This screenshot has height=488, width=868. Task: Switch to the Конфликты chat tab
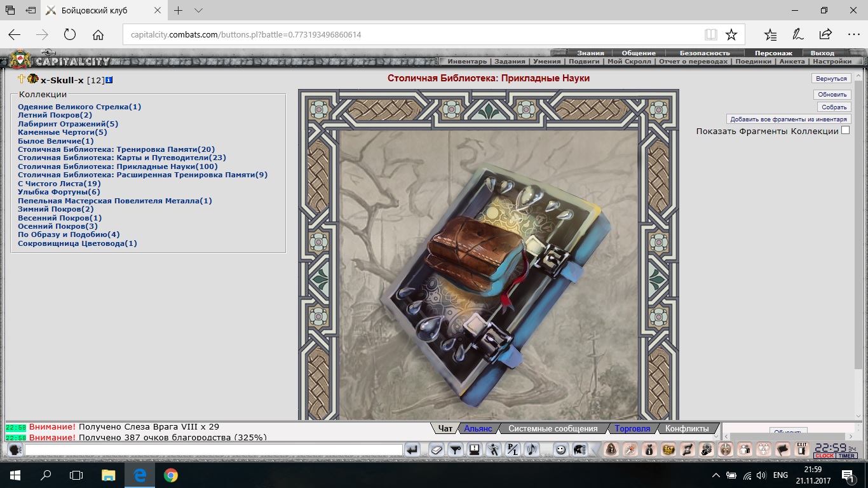(687, 429)
